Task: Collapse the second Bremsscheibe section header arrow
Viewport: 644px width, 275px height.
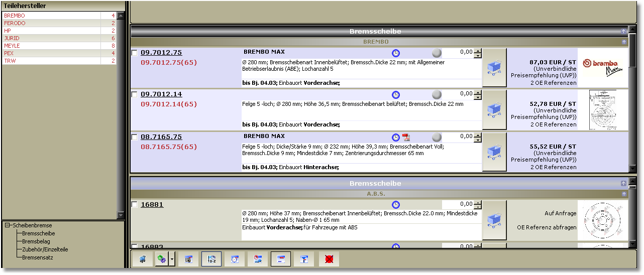Action: 624,184
